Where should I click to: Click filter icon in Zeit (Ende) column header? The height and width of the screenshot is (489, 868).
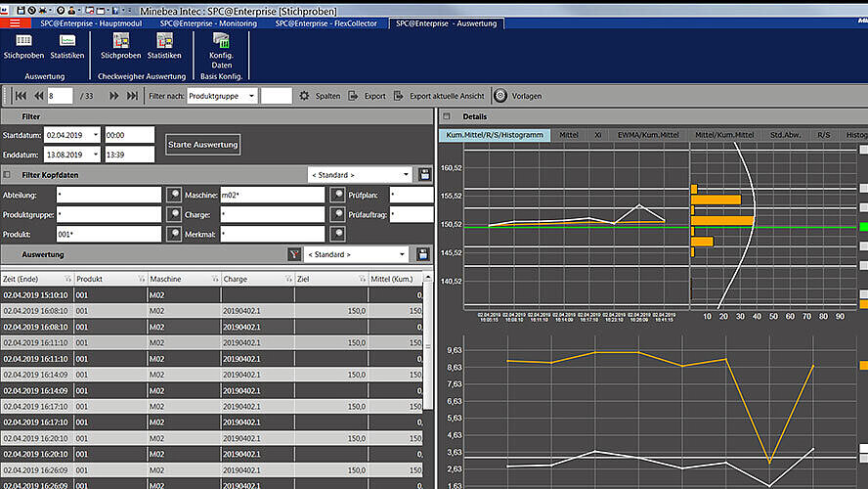(67, 279)
